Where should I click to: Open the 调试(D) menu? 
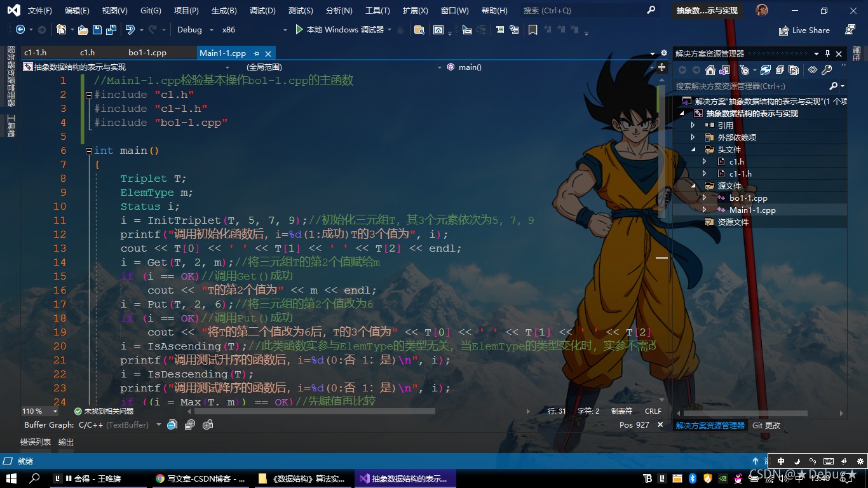(x=262, y=11)
